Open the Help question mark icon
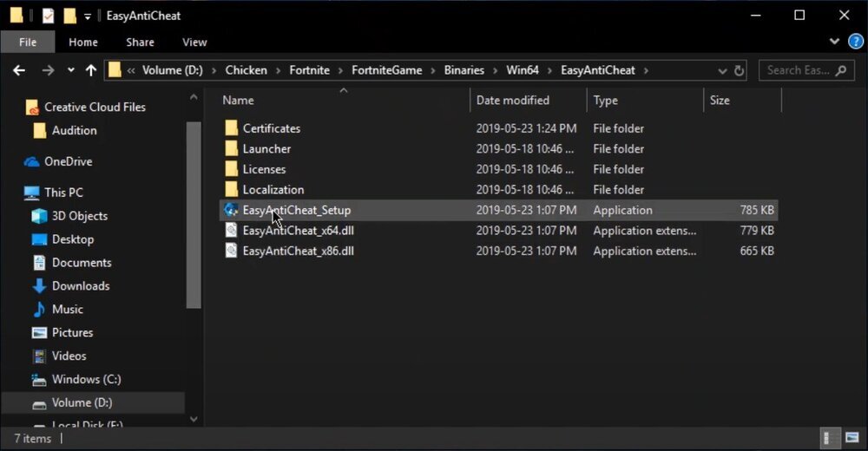 coord(855,42)
